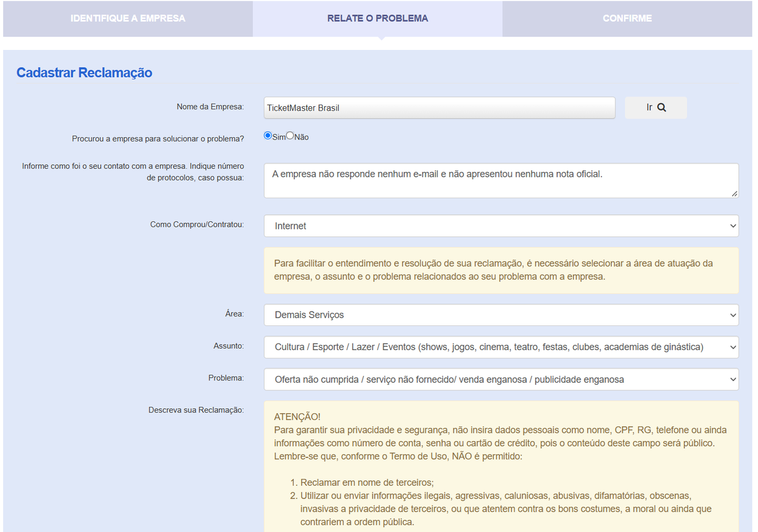Open the Como Comprou/Contratou dropdown
Image resolution: width=758 pixels, height=532 pixels.
click(501, 226)
